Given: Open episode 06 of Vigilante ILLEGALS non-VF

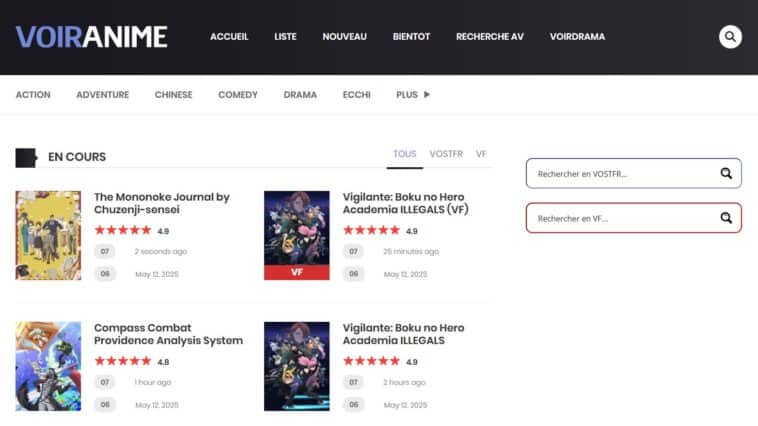Looking at the screenshot, I should point(353,404).
